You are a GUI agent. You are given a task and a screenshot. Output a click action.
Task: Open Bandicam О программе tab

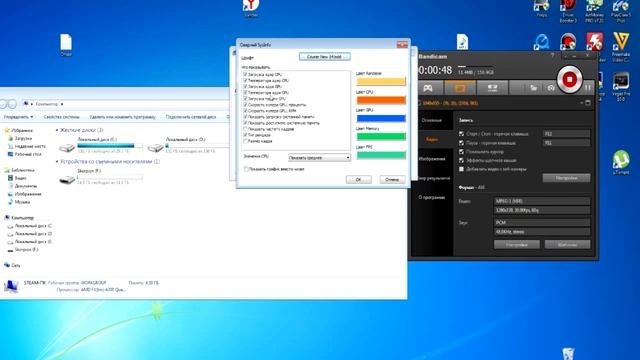(432, 198)
